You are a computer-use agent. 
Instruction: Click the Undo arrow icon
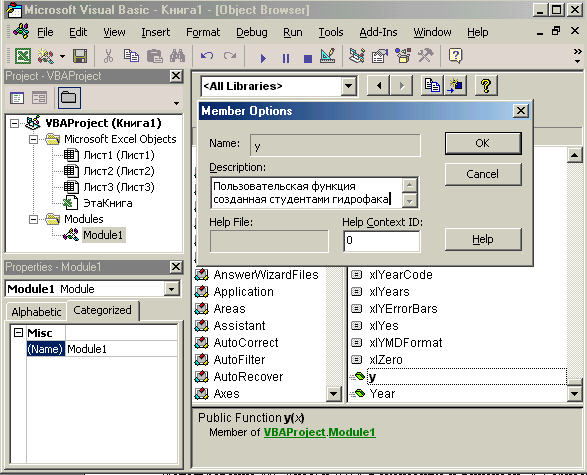[207, 57]
